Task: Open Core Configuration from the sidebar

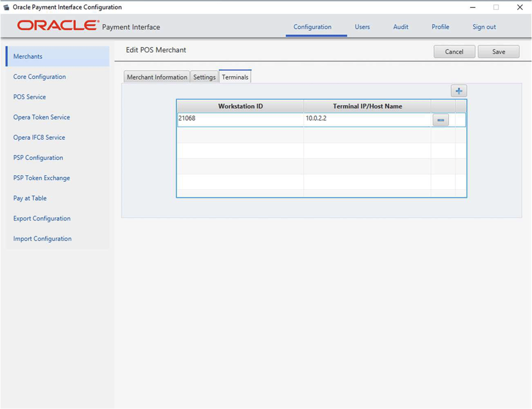Action: (x=39, y=76)
